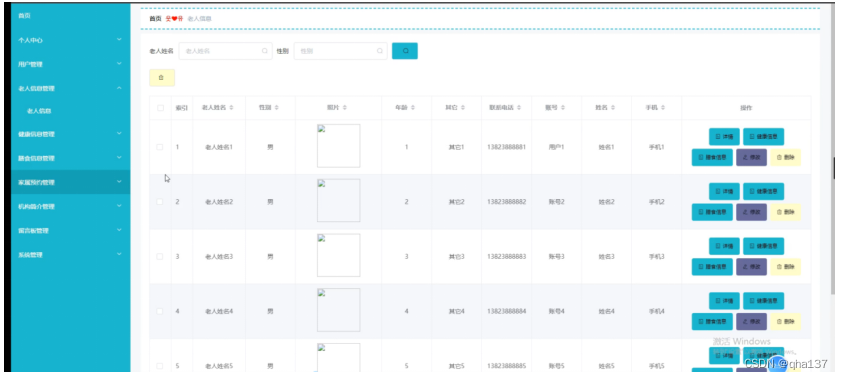This screenshot has height=379, width=843.
Task: Open 膳食信息 for row 老人姓名2
Action: [712, 212]
